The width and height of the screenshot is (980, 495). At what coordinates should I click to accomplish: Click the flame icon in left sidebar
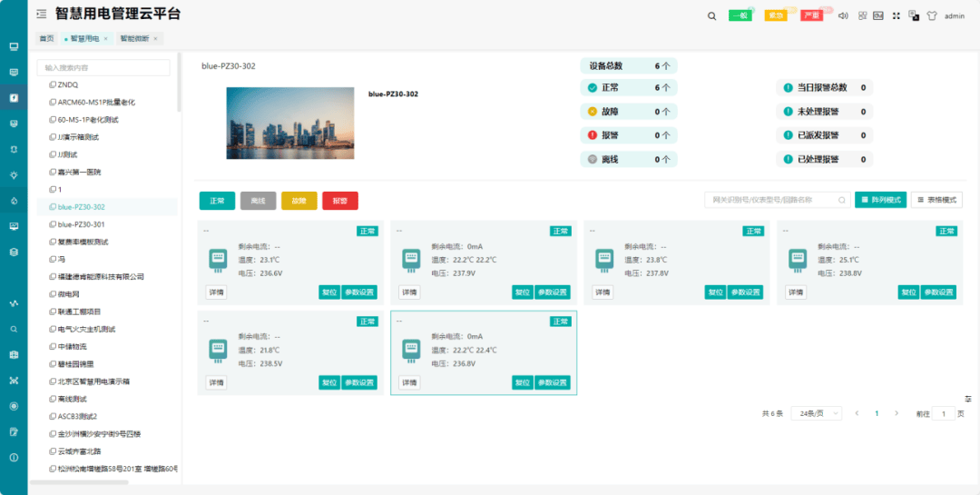14,201
